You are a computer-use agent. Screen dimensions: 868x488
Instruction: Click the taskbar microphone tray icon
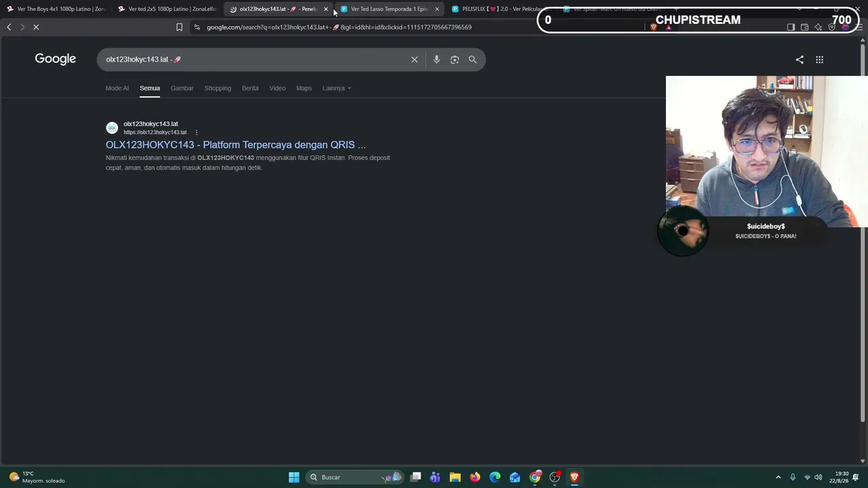(792, 477)
